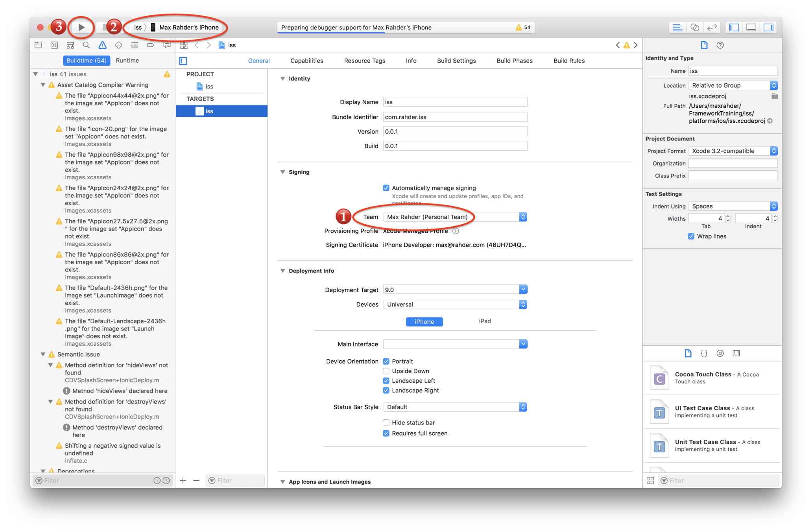Open the Team dropdown
This screenshot has height=531, width=812.
click(455, 217)
